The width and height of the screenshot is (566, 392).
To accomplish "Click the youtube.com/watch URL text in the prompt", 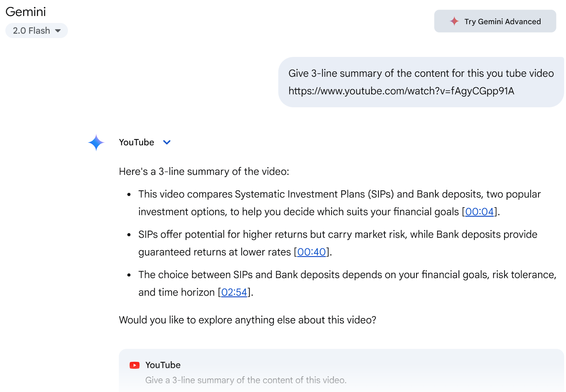I will [401, 91].
